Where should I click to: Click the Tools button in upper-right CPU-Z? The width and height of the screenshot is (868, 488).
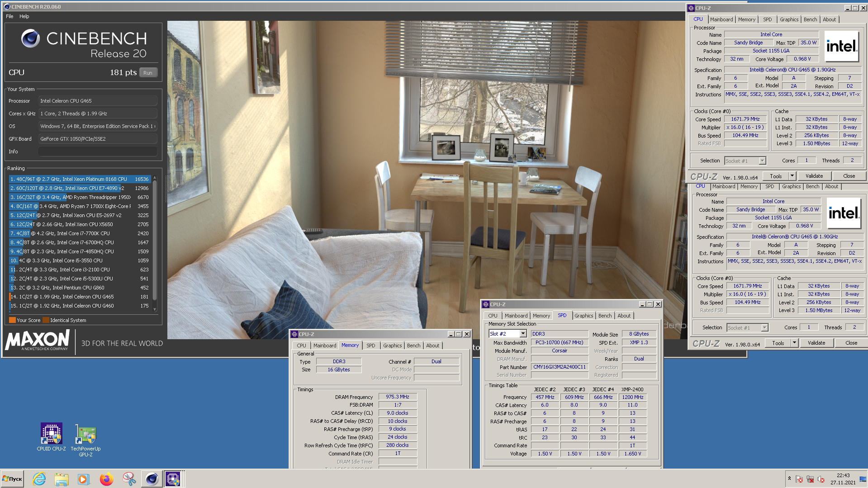tap(776, 176)
